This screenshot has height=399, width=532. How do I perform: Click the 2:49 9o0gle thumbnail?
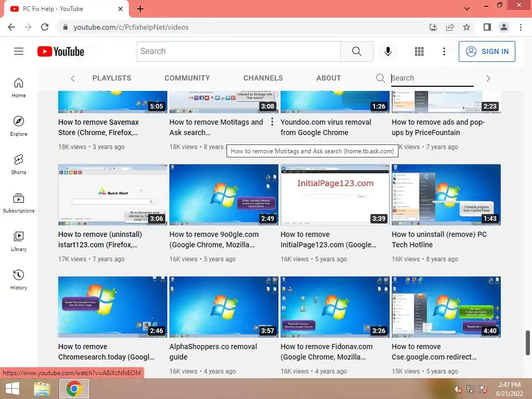click(x=223, y=195)
